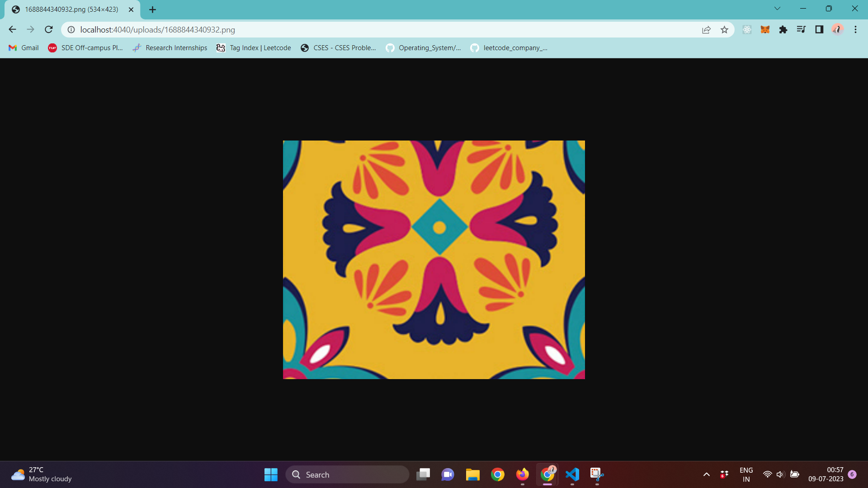Open Visual Studio Code from taskbar
Image resolution: width=868 pixels, height=488 pixels.
pos(572,474)
